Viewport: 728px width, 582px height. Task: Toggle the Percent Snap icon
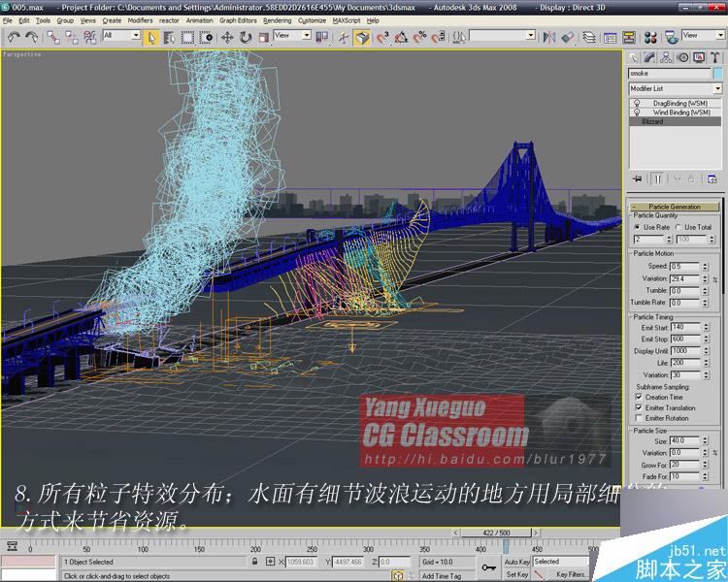click(419, 38)
